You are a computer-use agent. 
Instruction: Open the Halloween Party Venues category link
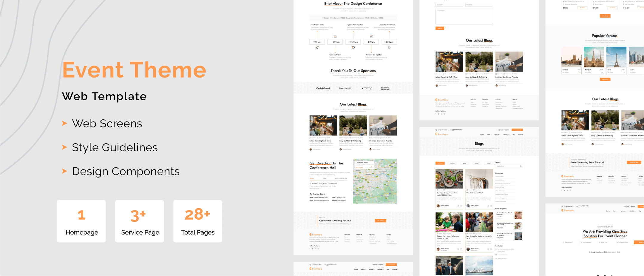[x=502, y=194]
